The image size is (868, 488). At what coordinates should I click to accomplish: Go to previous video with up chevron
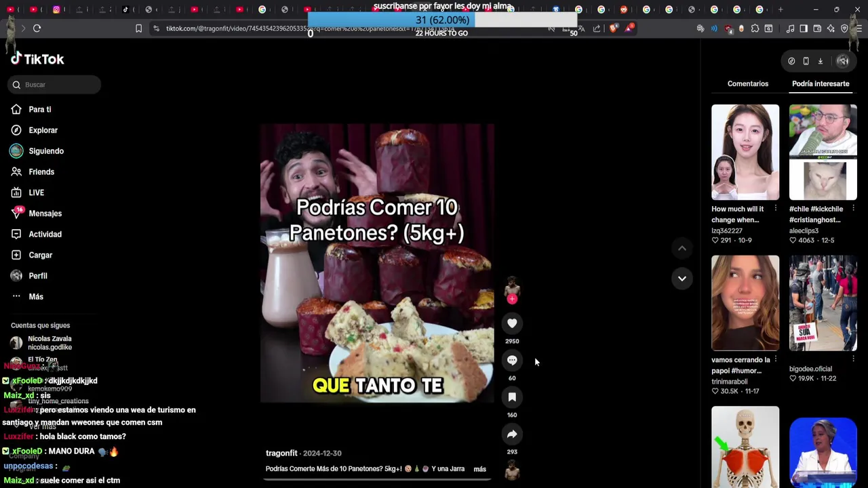[682, 249]
